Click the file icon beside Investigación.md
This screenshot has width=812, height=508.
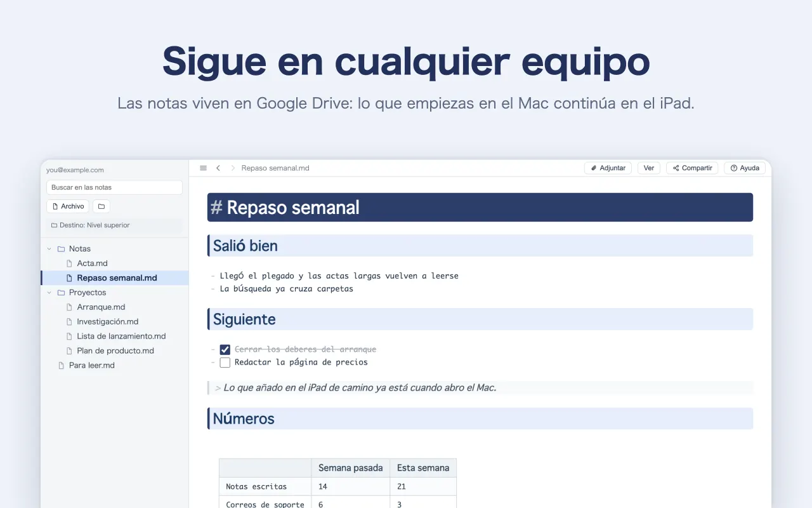[70, 322]
